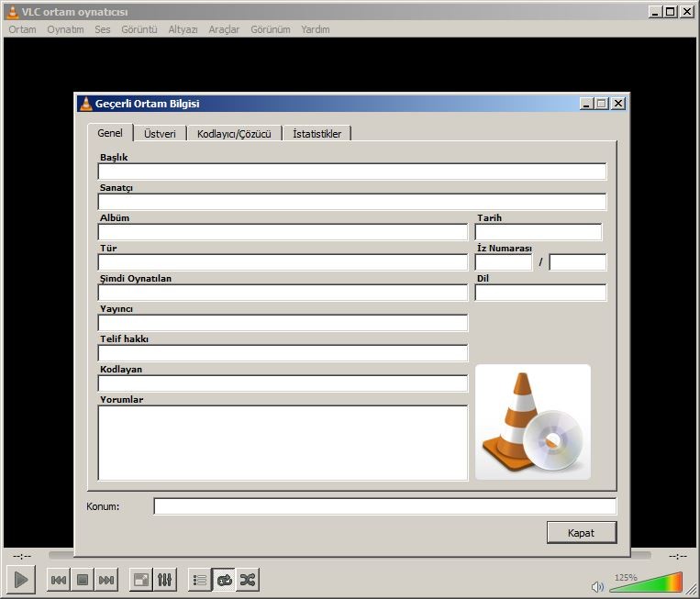Close the VLC ortam oynatıcısı window
Viewport: 700px width, 599px height.
click(686, 12)
